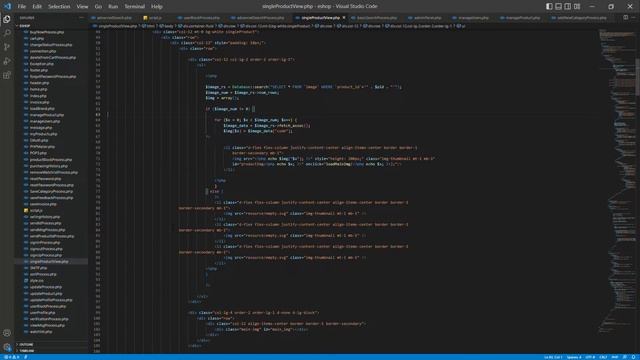Click the html segment in the breadcrumb
This screenshot has width=640, height=360.
(x=149, y=26)
